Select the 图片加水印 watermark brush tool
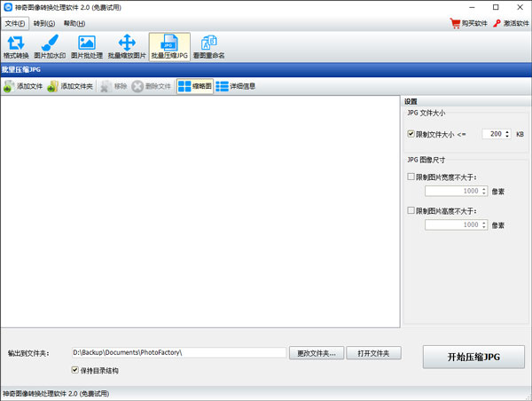 pyautogui.click(x=50, y=47)
